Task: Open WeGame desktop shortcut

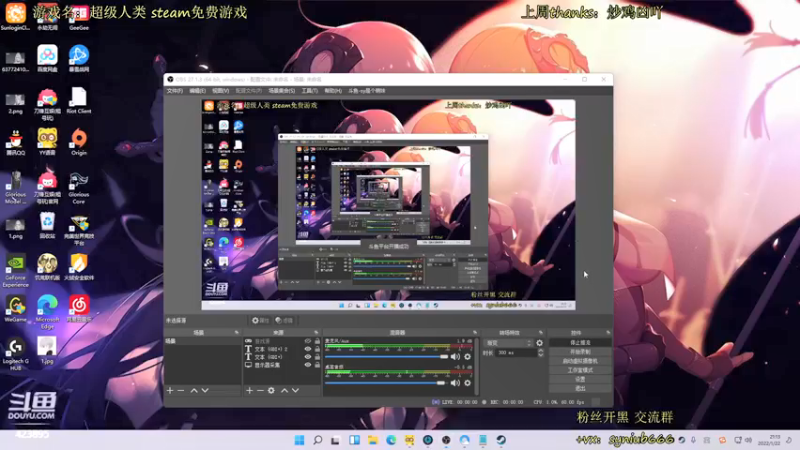Action: pos(15,309)
